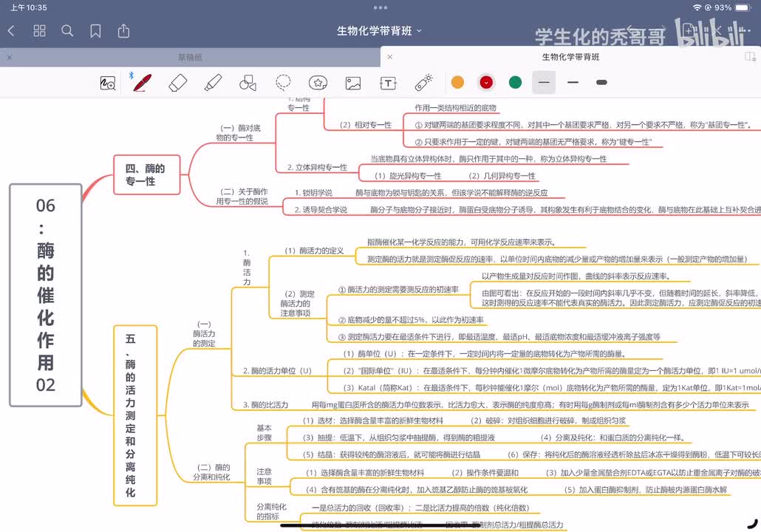Tap the 上午10:35 clock
Viewport: 761px width, 532px height.
[x=29, y=7]
